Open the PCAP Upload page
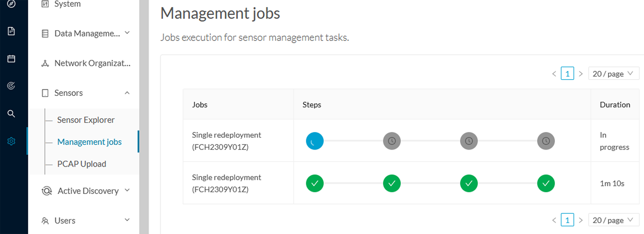 pyautogui.click(x=81, y=164)
